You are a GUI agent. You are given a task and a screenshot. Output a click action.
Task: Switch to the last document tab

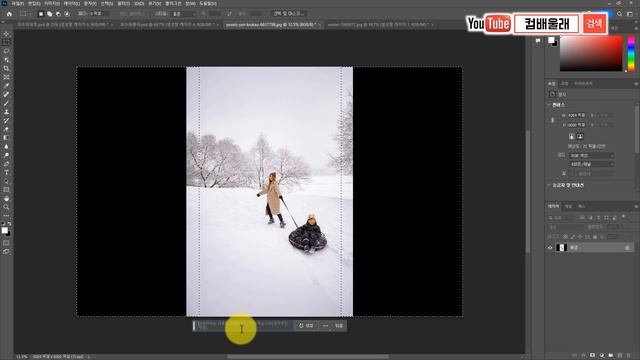[380, 25]
